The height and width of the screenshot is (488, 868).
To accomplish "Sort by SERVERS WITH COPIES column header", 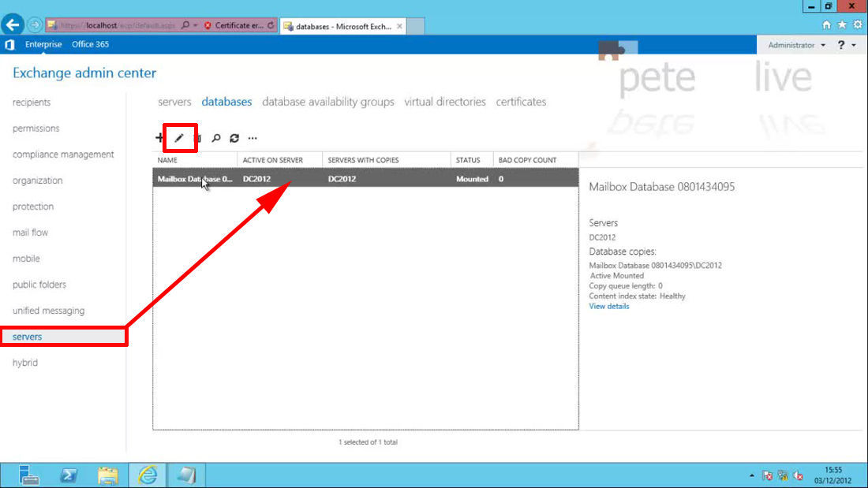I will 387,160.
